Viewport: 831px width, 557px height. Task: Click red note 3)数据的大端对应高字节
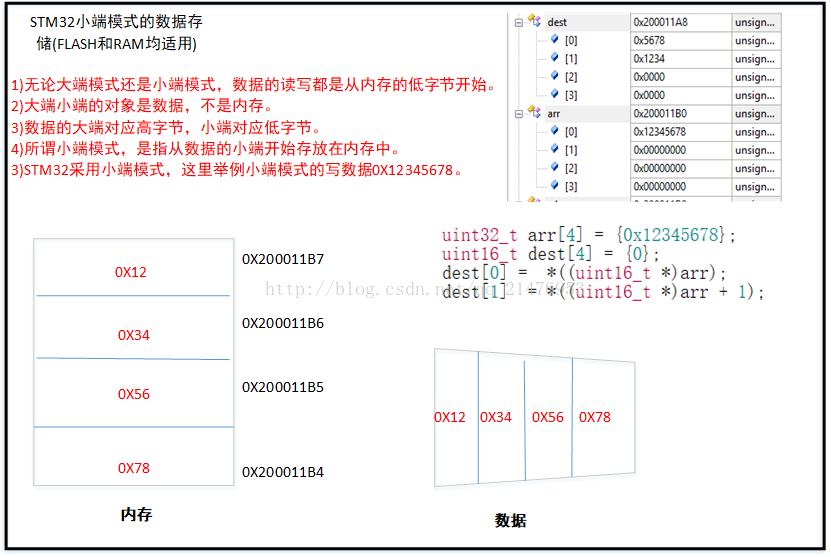pos(166,127)
